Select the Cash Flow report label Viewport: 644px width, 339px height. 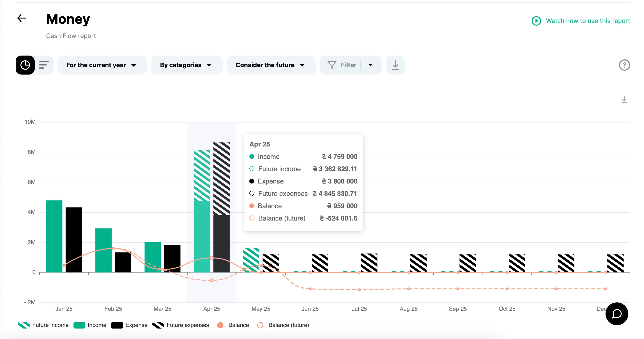[71, 36]
